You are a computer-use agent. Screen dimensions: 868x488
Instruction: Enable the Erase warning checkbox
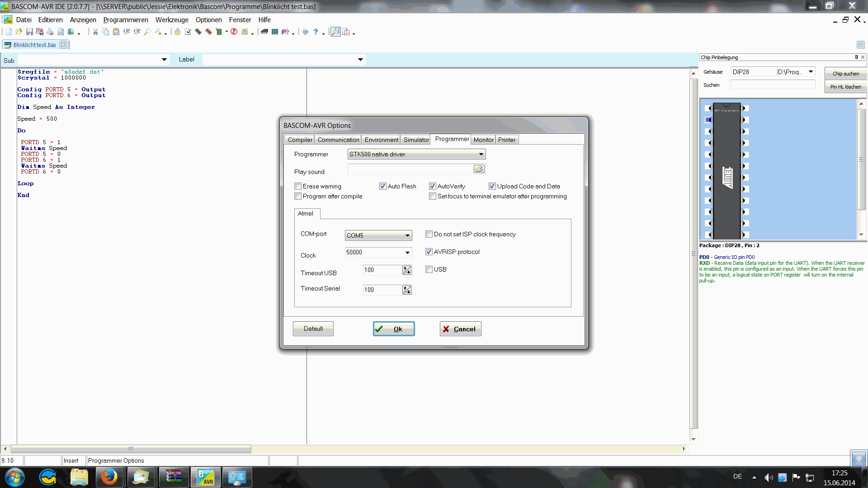(x=298, y=186)
